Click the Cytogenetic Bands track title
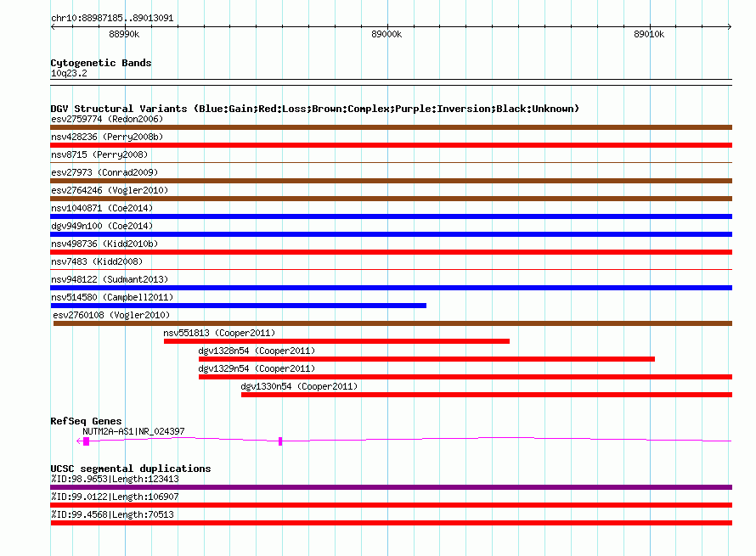This screenshot has height=556, width=756. point(101,63)
